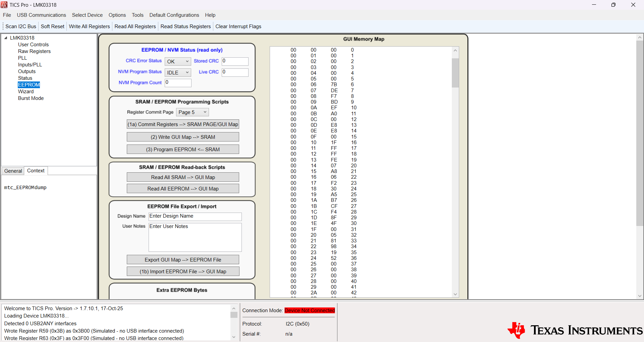Open the Tools menu
The height and width of the screenshot is (342, 644).
pos(138,15)
